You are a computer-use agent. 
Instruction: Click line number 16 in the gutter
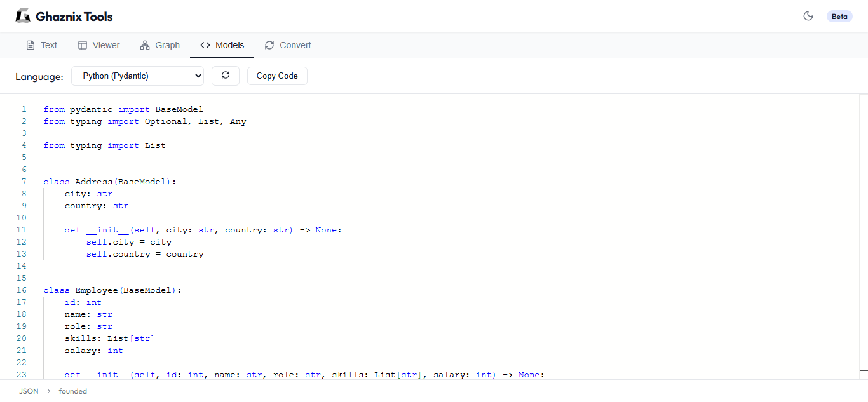point(22,290)
